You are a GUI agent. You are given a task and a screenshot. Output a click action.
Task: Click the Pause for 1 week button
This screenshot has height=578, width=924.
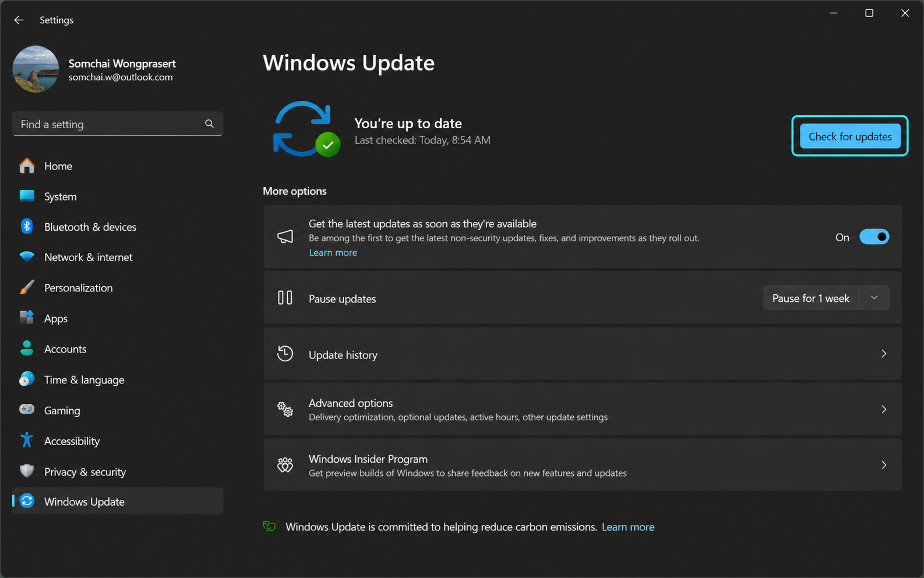pyautogui.click(x=811, y=298)
